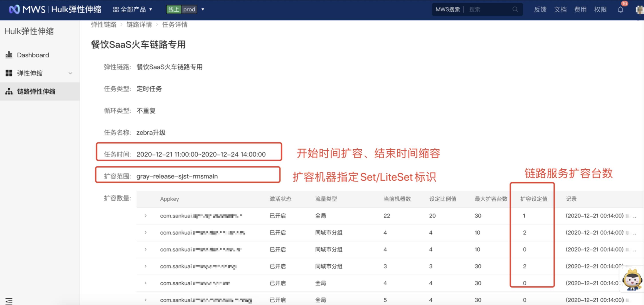Expand the row with 22 current machines
The height and width of the screenshot is (305, 644).
tap(146, 216)
